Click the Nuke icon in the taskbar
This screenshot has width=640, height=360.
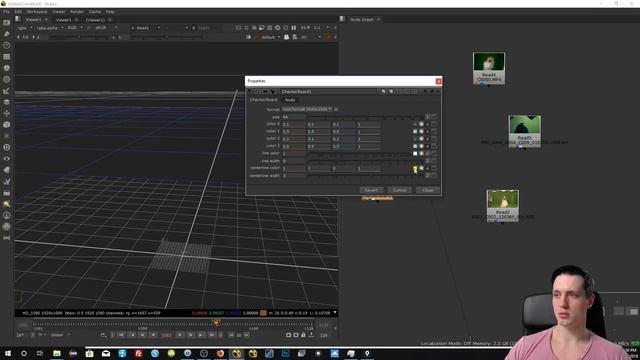236,353
